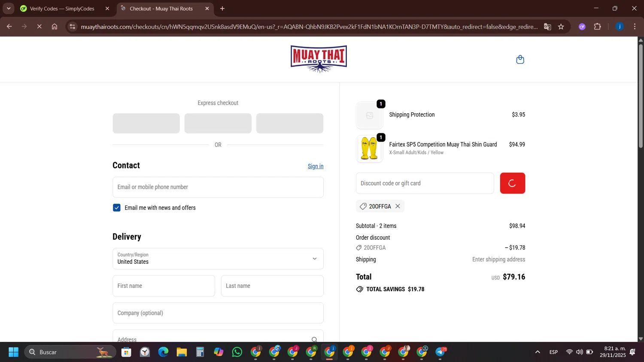Open Windows Start menu
644x362 pixels.
click(x=13, y=352)
